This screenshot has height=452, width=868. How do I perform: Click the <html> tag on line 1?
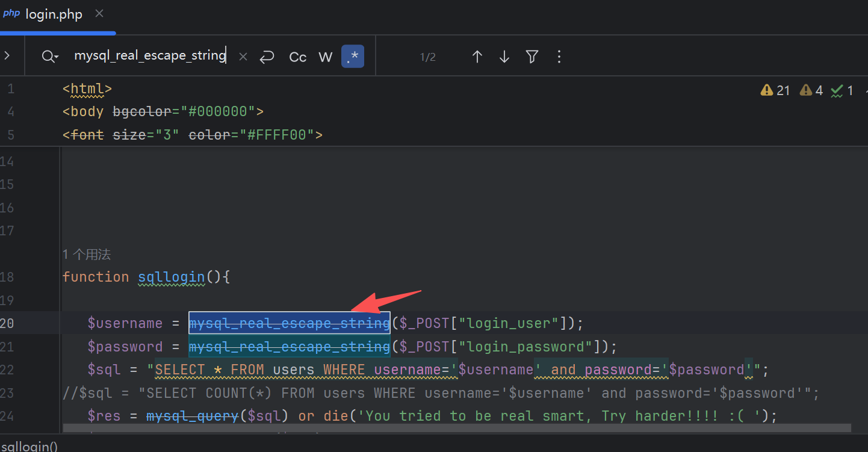pyautogui.click(x=87, y=89)
